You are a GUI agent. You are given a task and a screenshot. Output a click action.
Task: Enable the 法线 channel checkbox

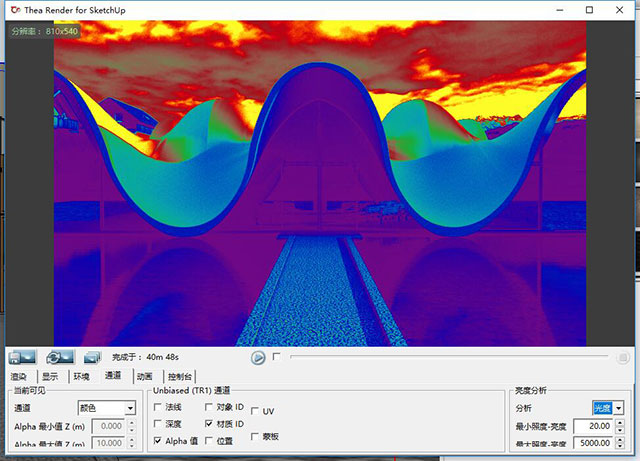click(158, 407)
